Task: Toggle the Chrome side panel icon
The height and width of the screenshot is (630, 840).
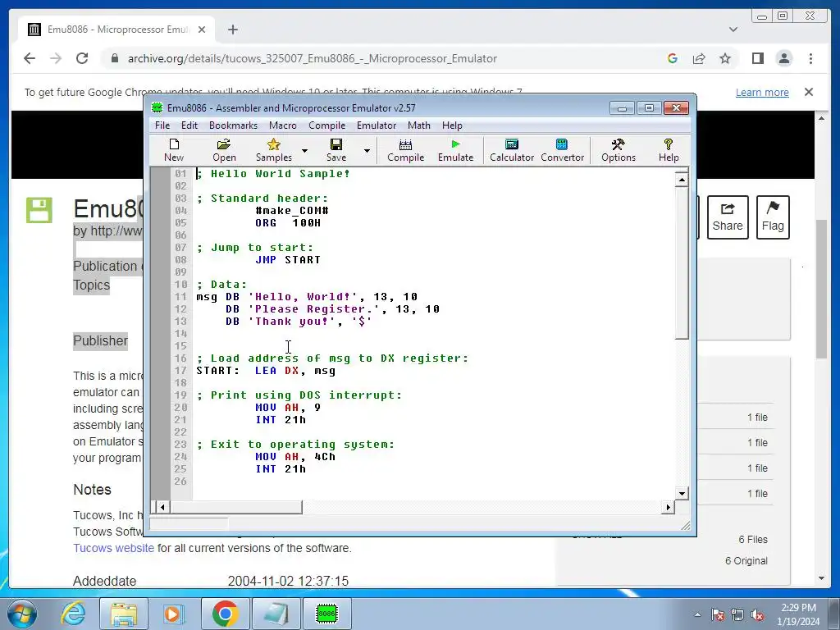Action: pos(757,58)
